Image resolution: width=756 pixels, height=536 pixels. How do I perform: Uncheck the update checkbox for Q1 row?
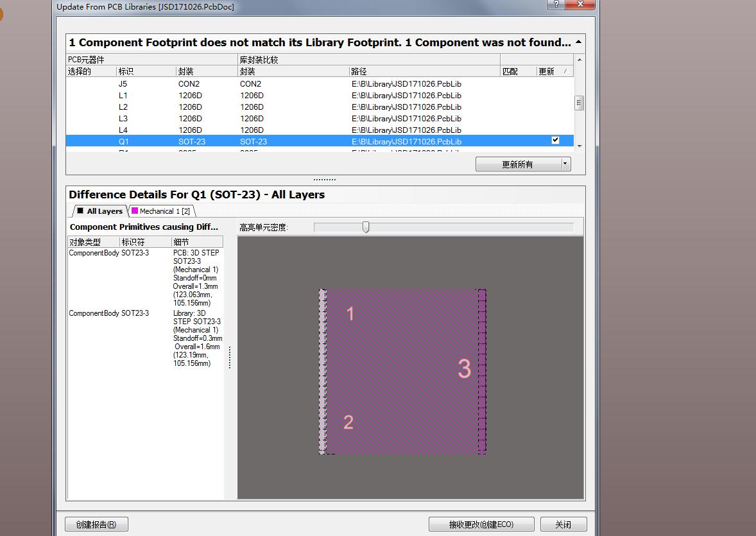[x=555, y=141]
